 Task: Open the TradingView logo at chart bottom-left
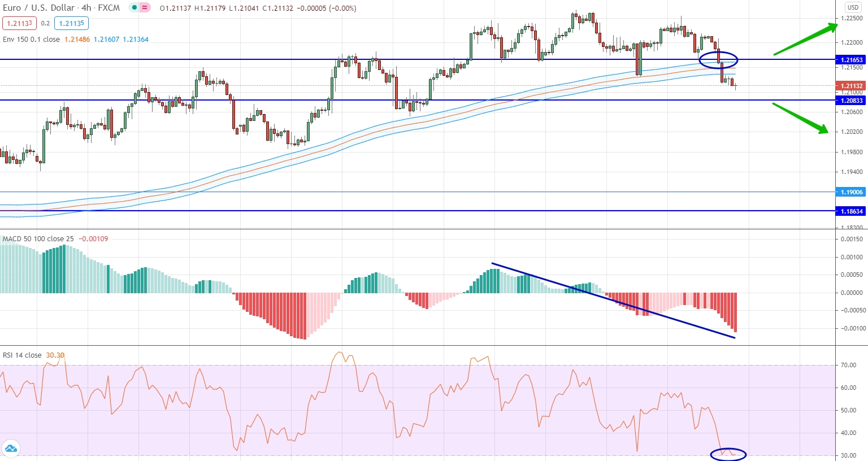10,449
